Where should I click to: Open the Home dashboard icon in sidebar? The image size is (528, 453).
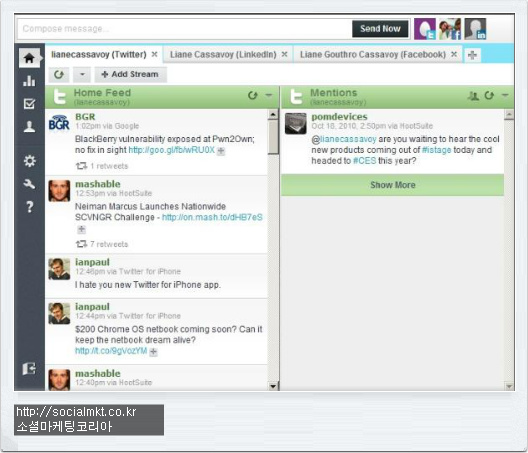pos(29,58)
